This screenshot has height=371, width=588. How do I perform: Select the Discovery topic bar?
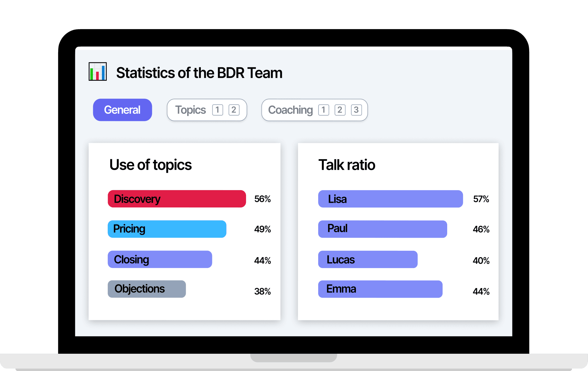tap(176, 199)
